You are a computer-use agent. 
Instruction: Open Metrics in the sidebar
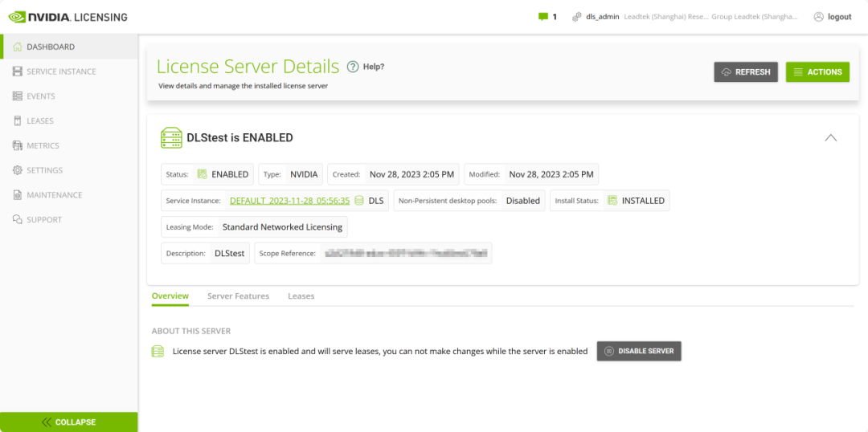68,145
